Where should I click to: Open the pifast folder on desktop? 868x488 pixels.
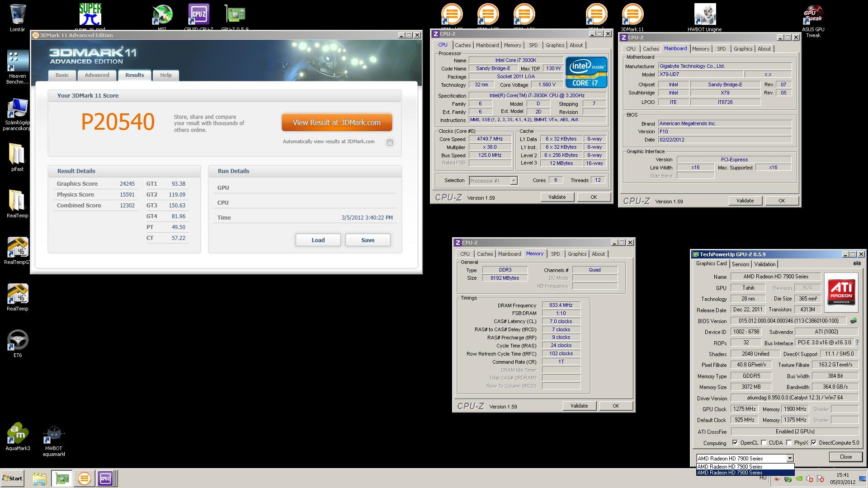click(18, 155)
